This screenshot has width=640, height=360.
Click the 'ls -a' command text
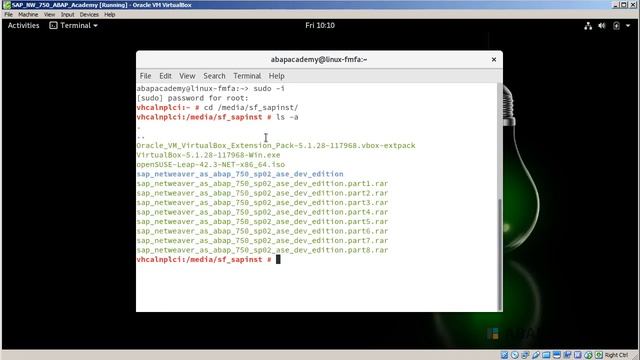tap(287, 117)
